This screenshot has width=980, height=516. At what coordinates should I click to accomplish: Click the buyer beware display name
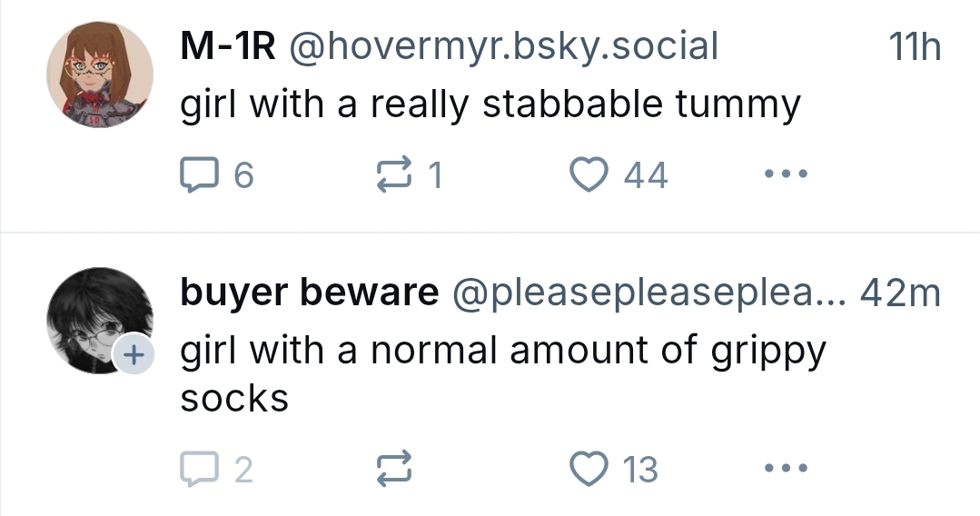click(310, 293)
